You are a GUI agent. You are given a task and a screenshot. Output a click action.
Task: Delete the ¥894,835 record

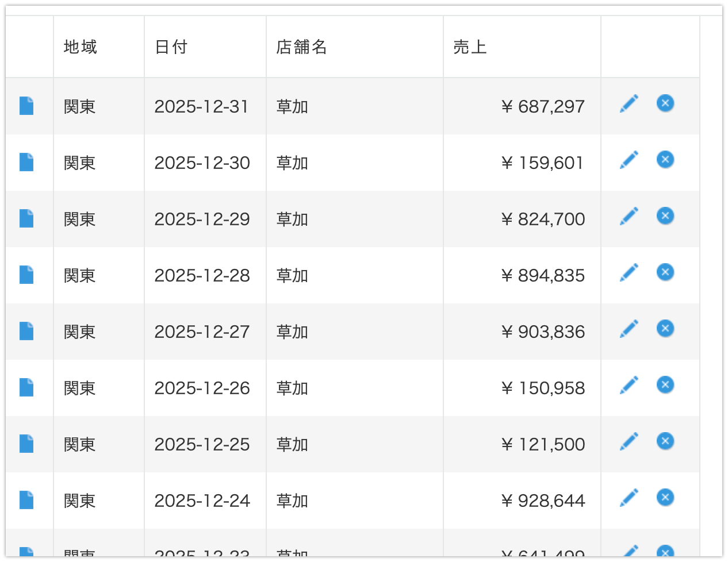tap(665, 272)
